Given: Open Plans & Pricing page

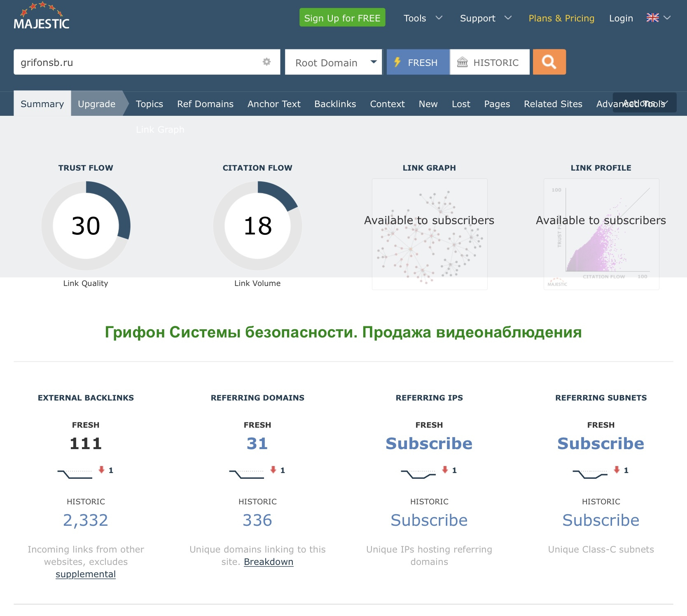Looking at the screenshot, I should click(561, 18).
